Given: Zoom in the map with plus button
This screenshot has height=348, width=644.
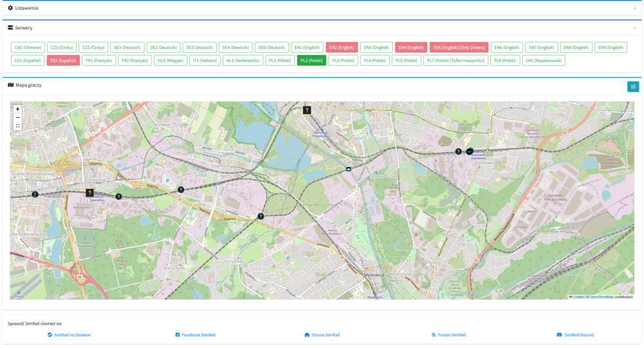Looking at the screenshot, I should (x=17, y=109).
